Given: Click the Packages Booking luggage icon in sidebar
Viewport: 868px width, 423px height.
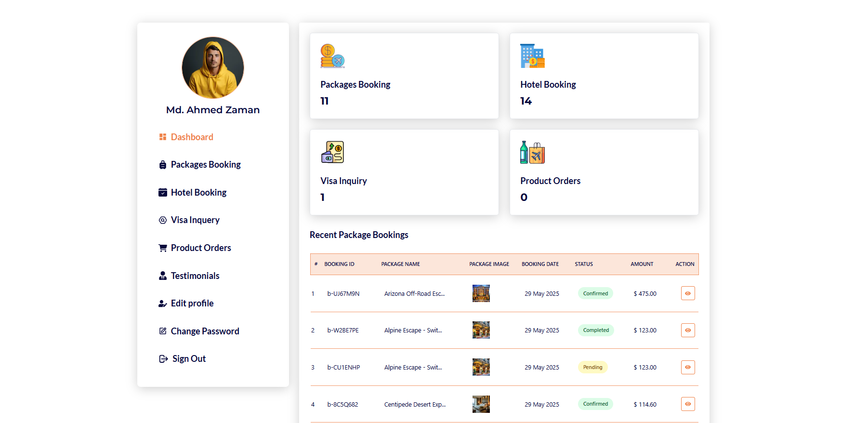Looking at the screenshot, I should pos(163,165).
